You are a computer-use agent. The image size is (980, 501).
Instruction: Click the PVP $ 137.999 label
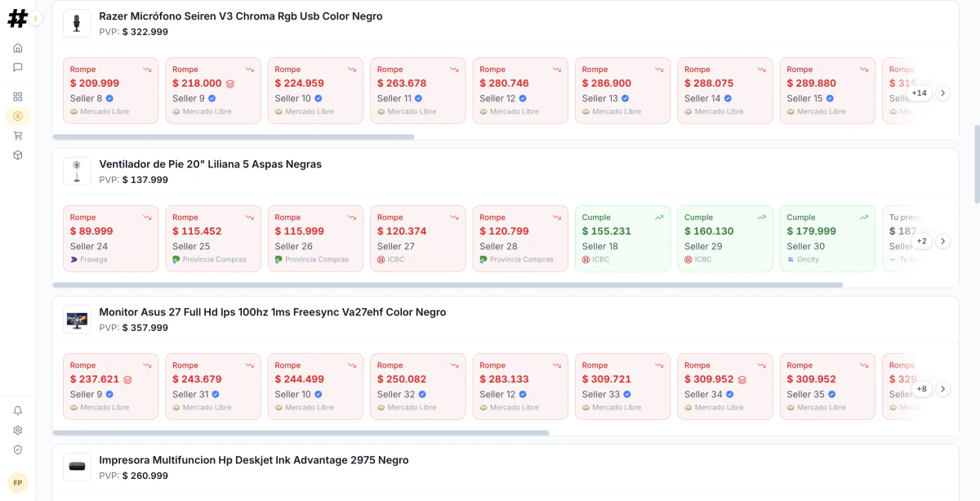134,180
